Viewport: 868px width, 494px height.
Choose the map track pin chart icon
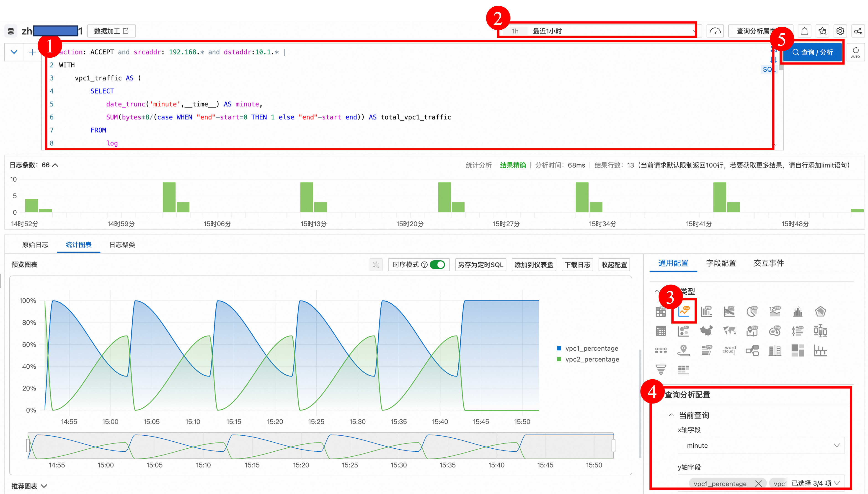click(x=684, y=350)
